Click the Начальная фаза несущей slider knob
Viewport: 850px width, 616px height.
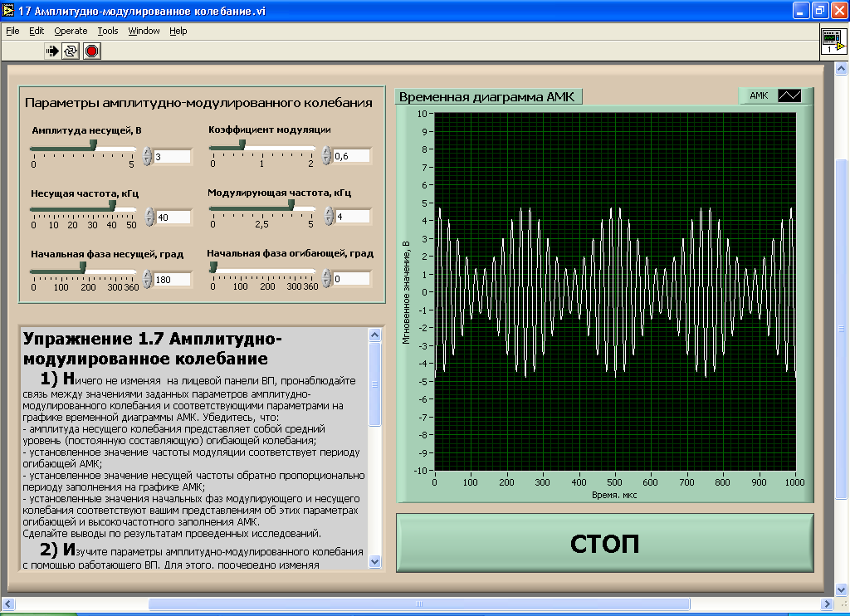tap(82, 267)
